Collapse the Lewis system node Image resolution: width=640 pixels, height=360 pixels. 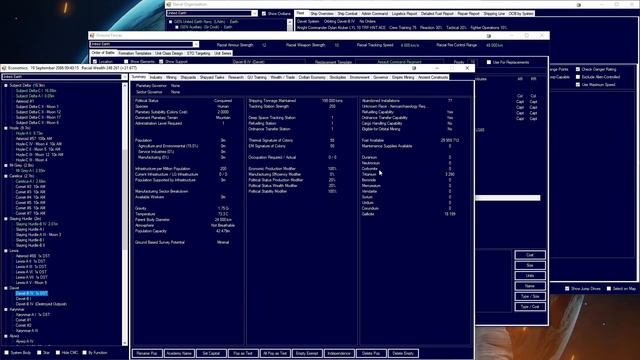6,251
